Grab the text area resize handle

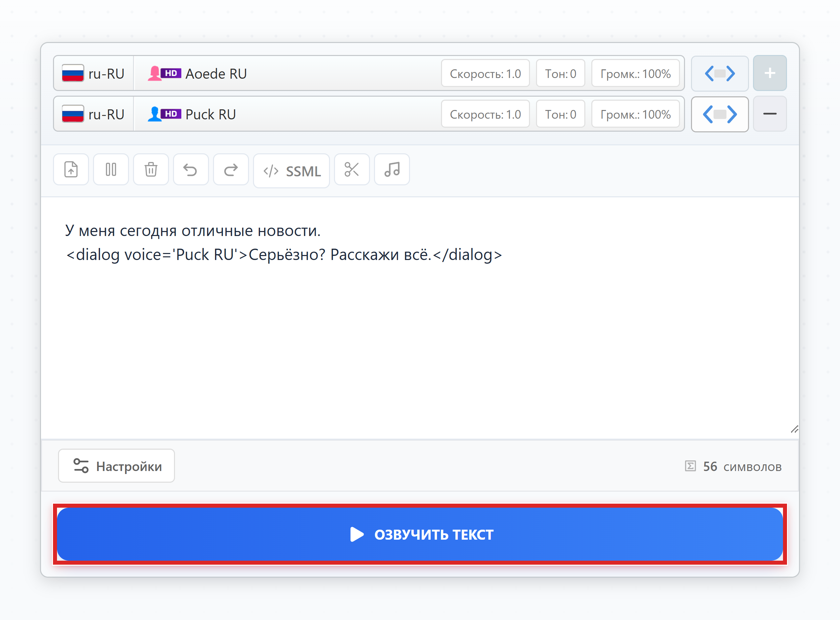point(794,429)
